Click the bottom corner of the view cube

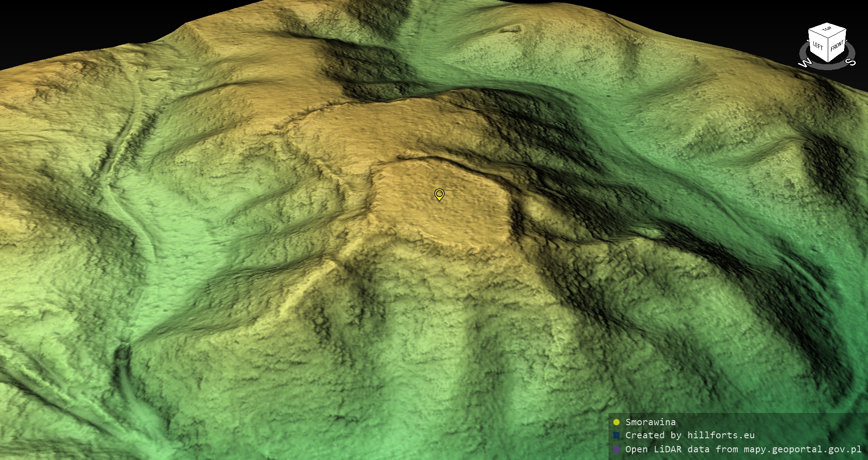[828, 62]
